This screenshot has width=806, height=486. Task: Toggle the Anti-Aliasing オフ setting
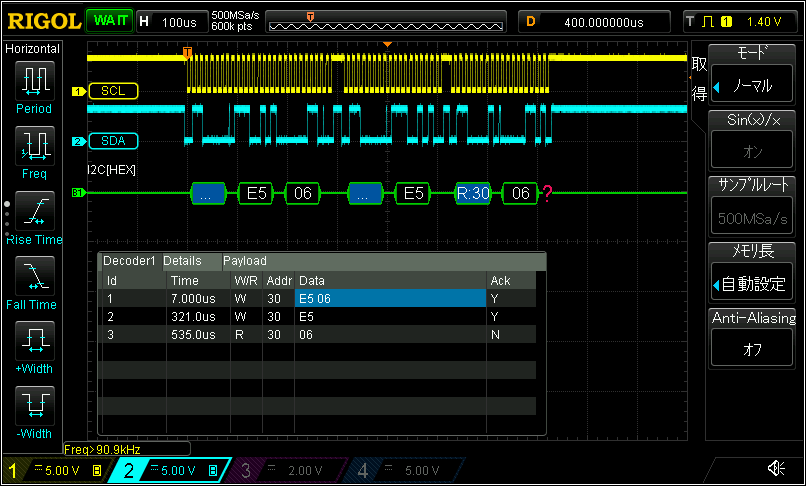click(x=752, y=338)
